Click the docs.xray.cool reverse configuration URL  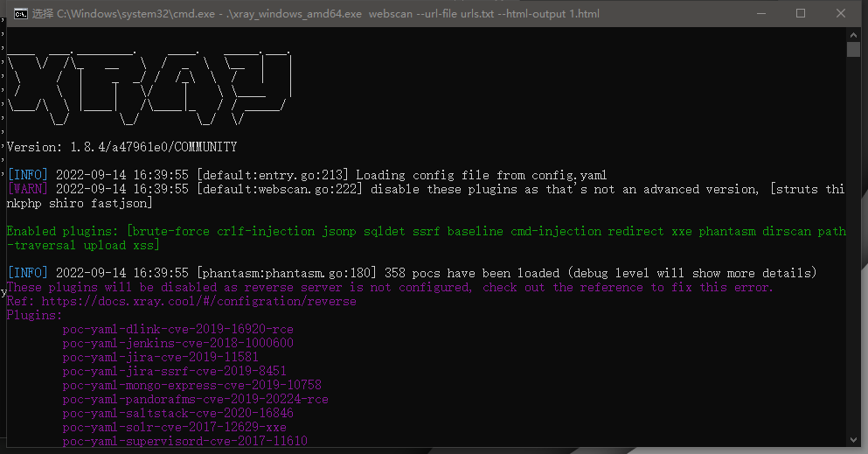[198, 301]
